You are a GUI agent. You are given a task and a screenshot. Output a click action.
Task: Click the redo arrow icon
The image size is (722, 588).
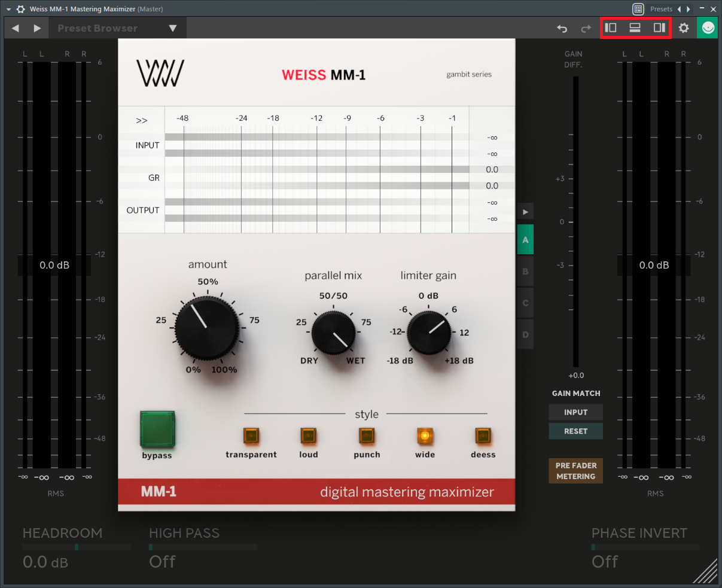point(586,28)
